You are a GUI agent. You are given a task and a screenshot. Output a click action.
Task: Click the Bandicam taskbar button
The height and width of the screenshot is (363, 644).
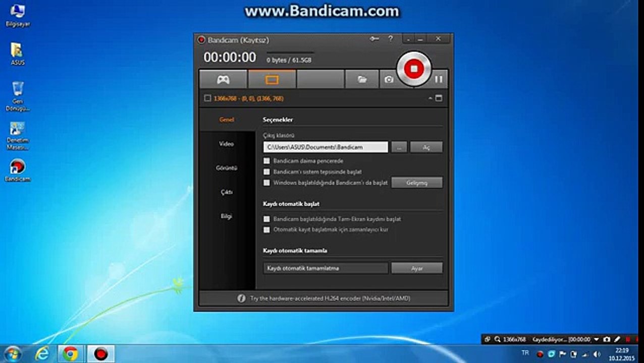[101, 354]
